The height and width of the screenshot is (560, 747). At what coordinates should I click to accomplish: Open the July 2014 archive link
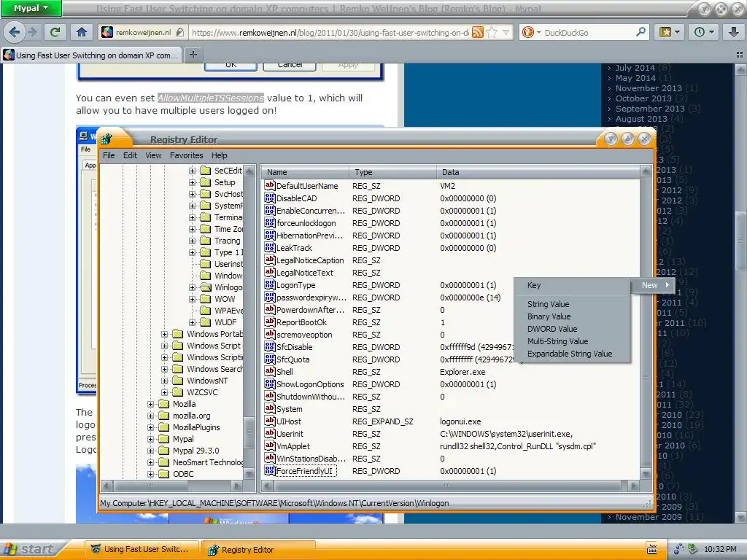[635, 68]
